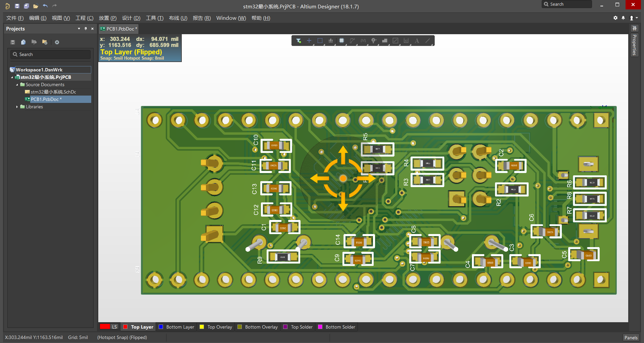644x343 pixels.
Task: Collapse the stm32最小系统.PrjPCB project node
Action: tap(11, 77)
